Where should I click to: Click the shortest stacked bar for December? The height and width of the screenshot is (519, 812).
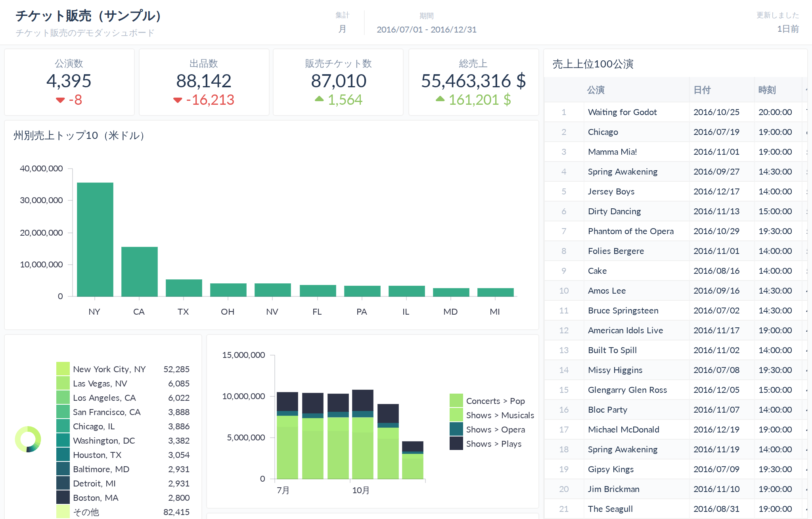pyautogui.click(x=413, y=460)
